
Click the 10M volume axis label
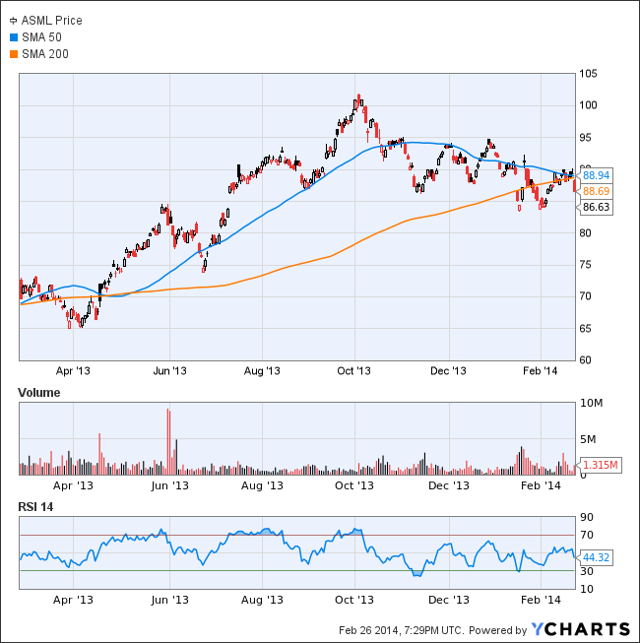[591, 403]
